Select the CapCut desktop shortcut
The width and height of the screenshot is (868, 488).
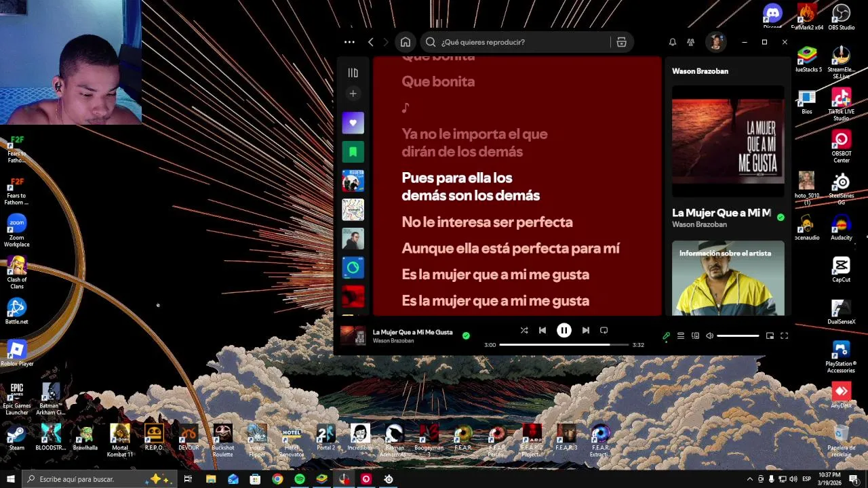[x=841, y=268]
